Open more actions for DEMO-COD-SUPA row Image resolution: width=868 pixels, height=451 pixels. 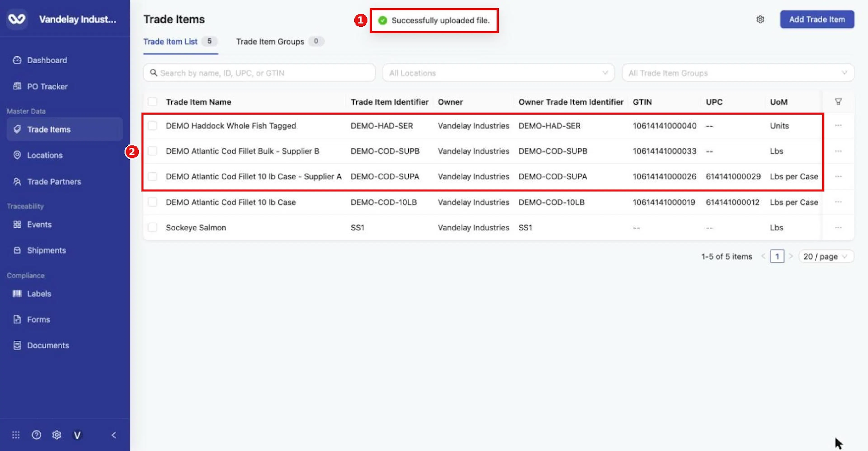pos(838,176)
